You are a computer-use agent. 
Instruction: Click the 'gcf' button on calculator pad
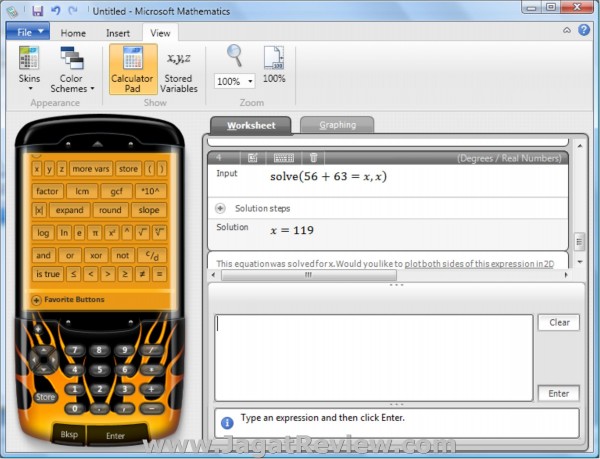(116, 191)
